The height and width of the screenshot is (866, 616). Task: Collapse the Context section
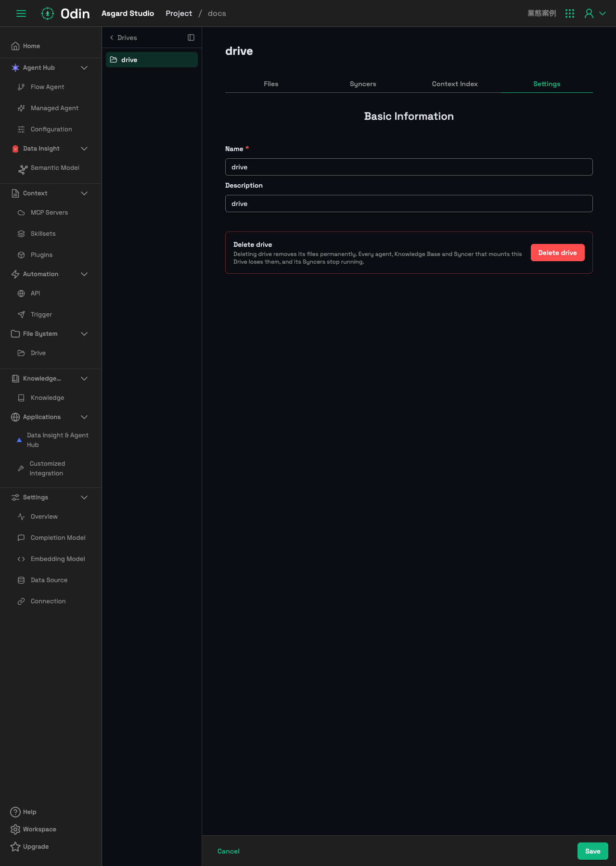coord(84,193)
